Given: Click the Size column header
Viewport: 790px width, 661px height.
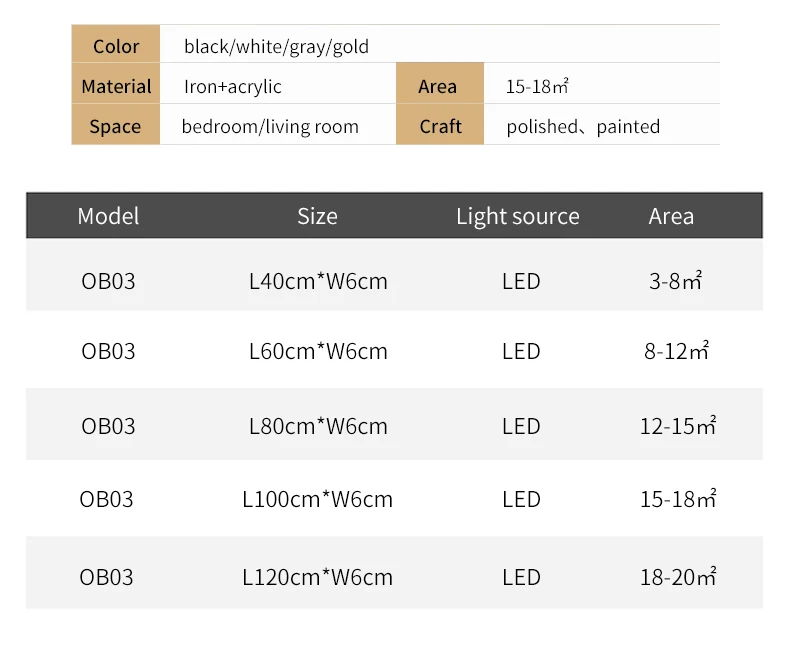Looking at the screenshot, I should [x=317, y=216].
